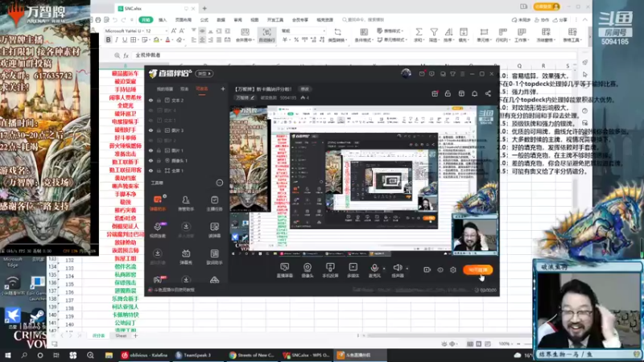644x362 pixels.
Task: Hide the 摄像头 1 camera layer
Action: tap(151, 160)
